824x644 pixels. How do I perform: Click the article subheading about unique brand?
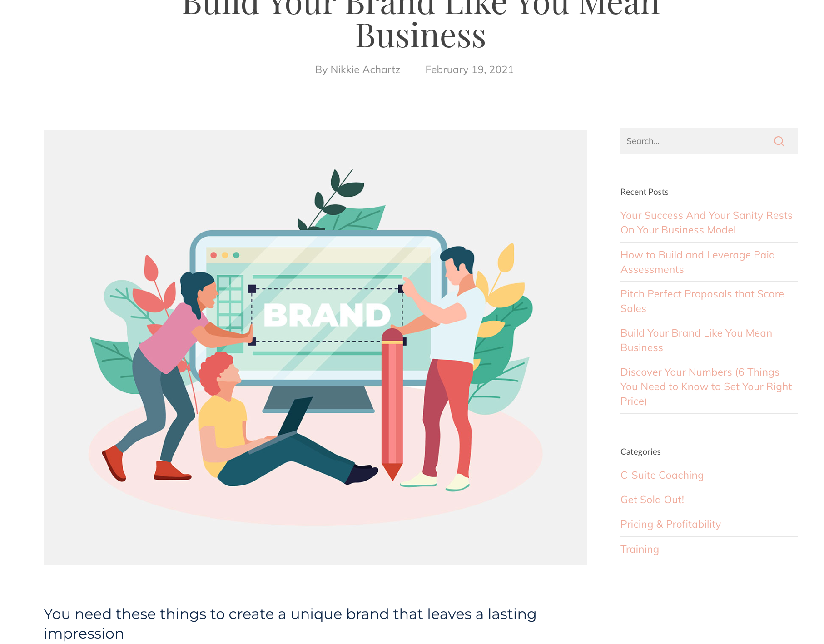pos(290,624)
